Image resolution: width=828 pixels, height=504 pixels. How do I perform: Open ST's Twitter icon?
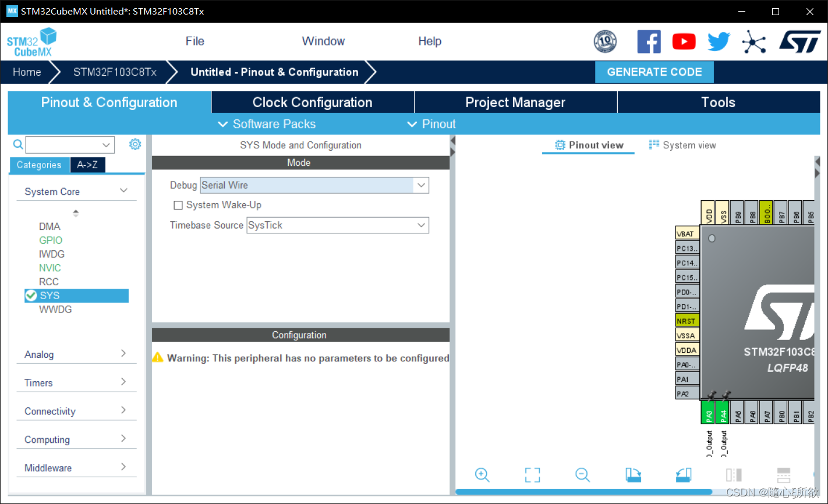719,42
